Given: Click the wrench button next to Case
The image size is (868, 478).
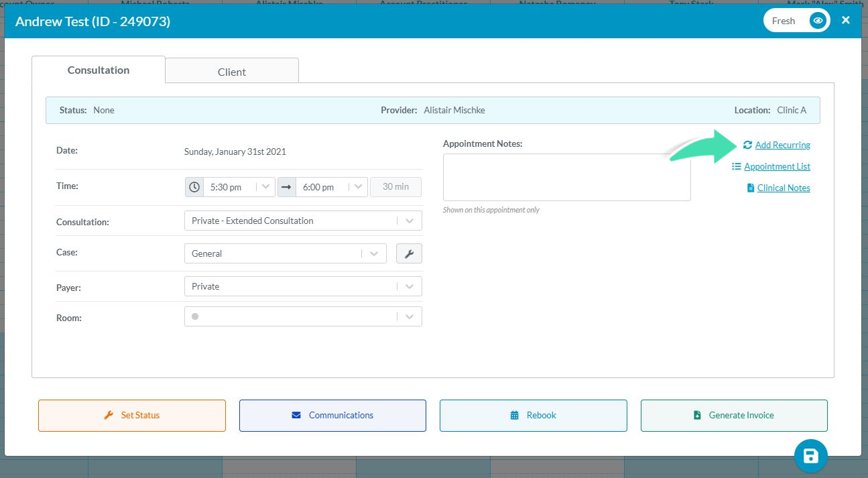Looking at the screenshot, I should tap(409, 253).
